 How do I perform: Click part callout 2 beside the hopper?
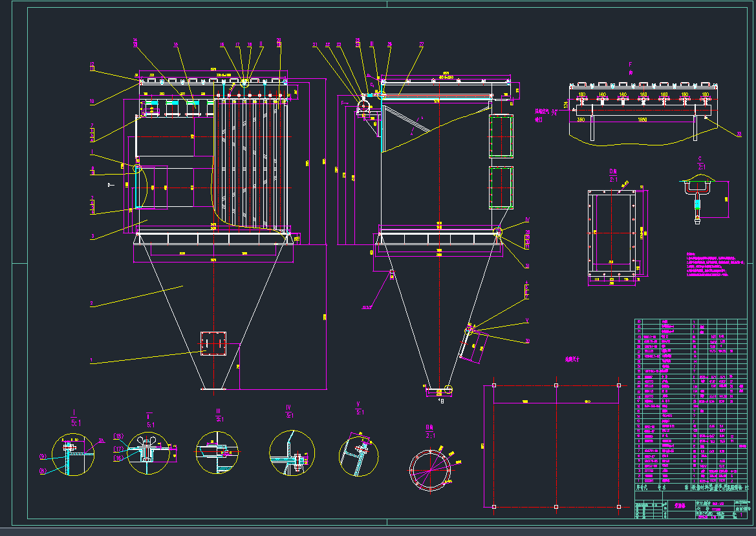click(x=91, y=304)
